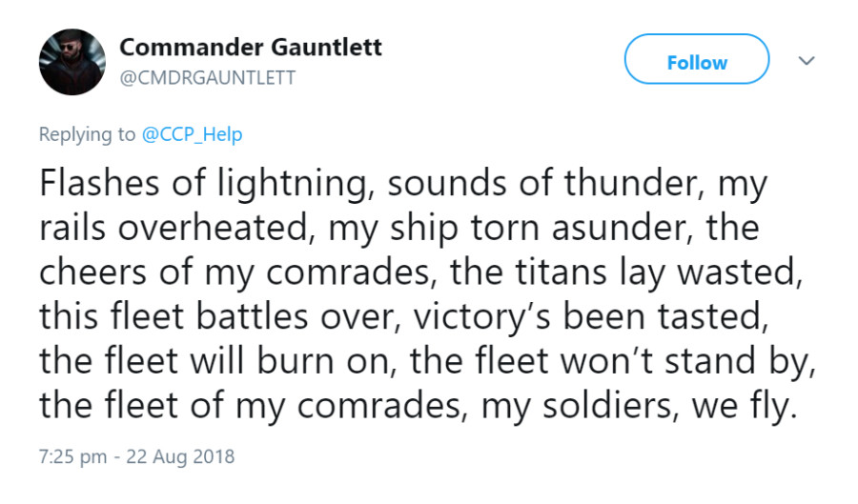
Task: Click the line "cheers of my comrades"
Action: click(420, 272)
